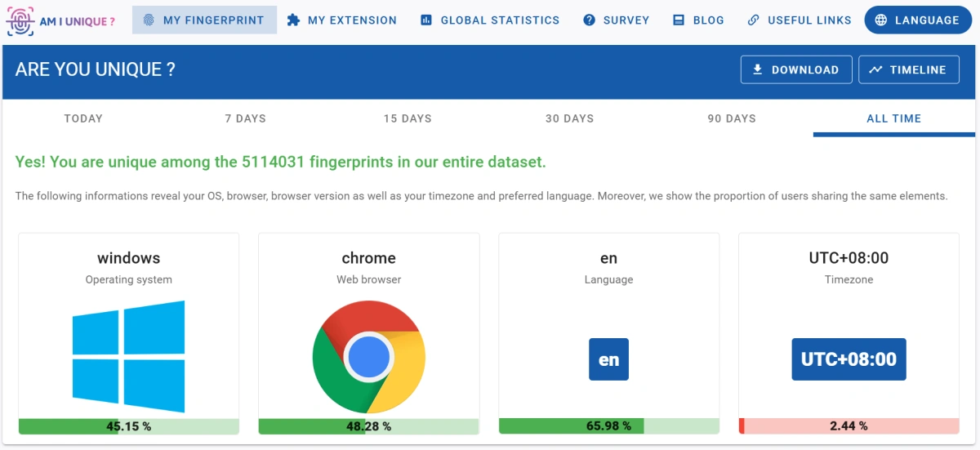The height and width of the screenshot is (450, 980).
Task: Click the 48.28 % Chrome share bar
Action: [368, 426]
